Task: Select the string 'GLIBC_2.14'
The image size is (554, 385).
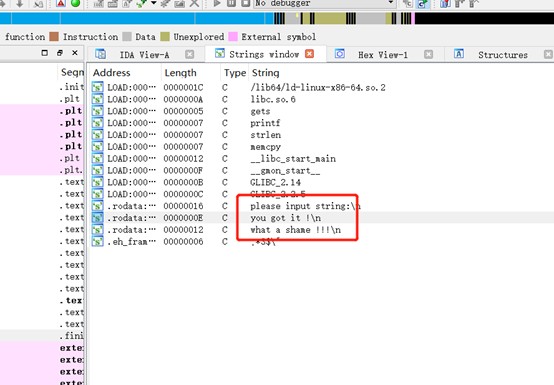Action: click(x=275, y=182)
